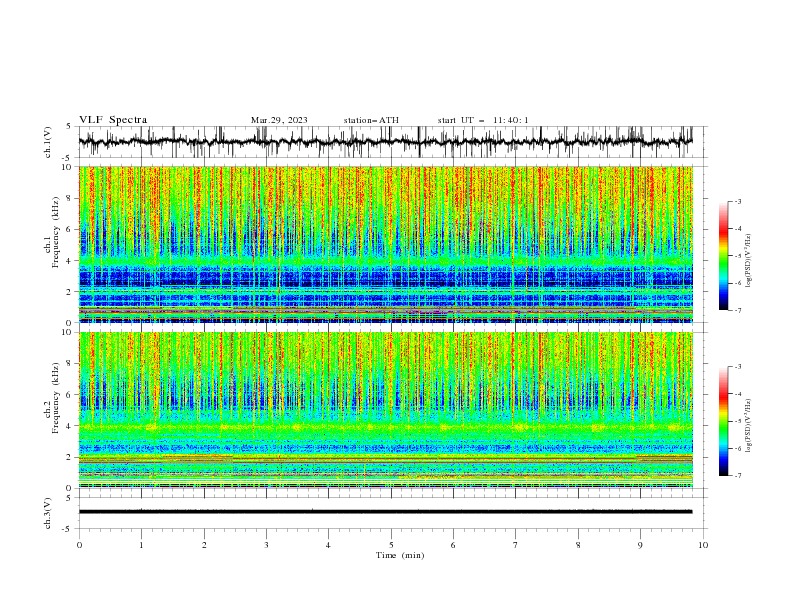Click the "station=ATH" header label

(x=371, y=120)
